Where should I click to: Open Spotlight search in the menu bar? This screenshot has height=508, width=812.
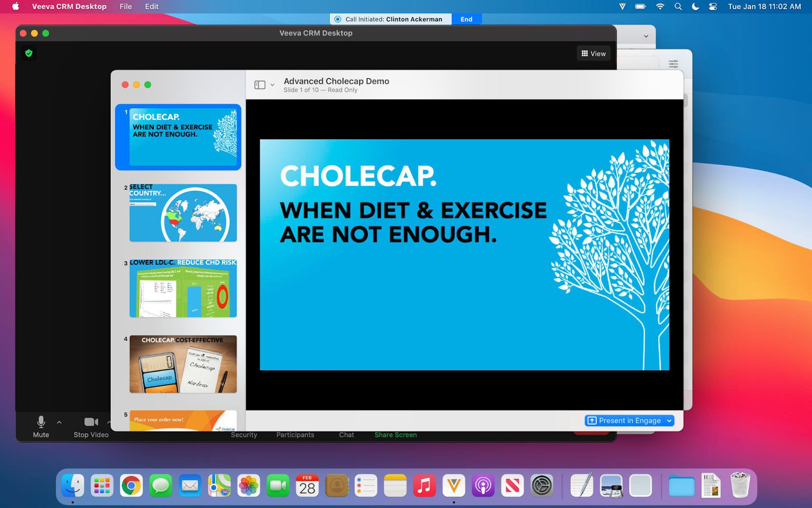(x=678, y=7)
